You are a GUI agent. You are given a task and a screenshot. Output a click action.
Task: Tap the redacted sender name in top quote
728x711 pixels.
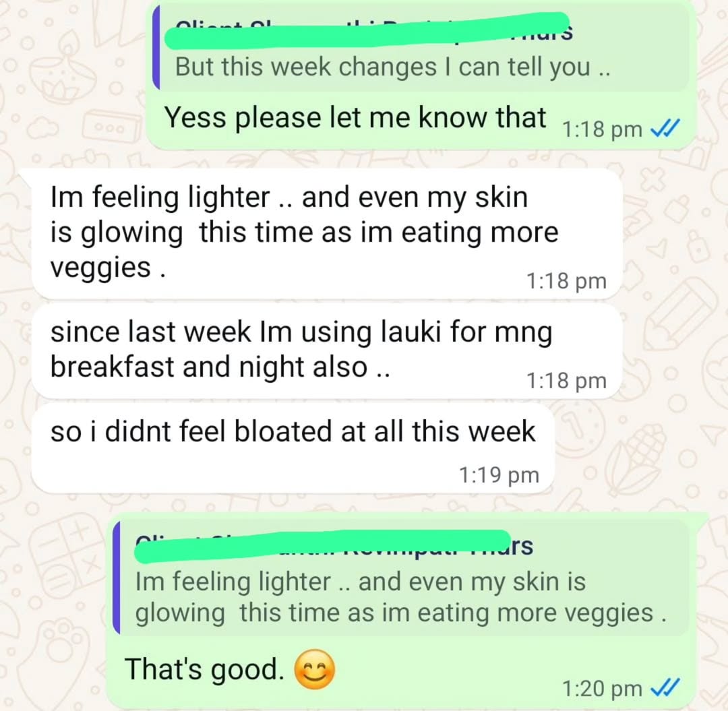(x=367, y=30)
